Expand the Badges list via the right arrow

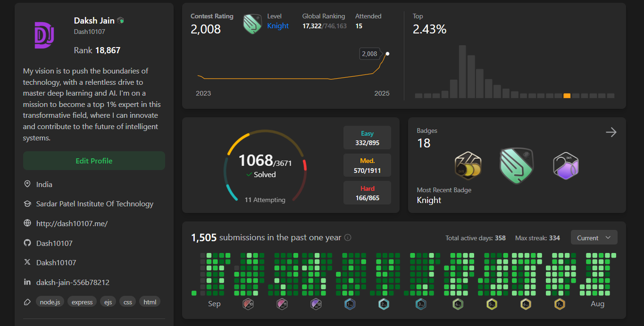[611, 132]
